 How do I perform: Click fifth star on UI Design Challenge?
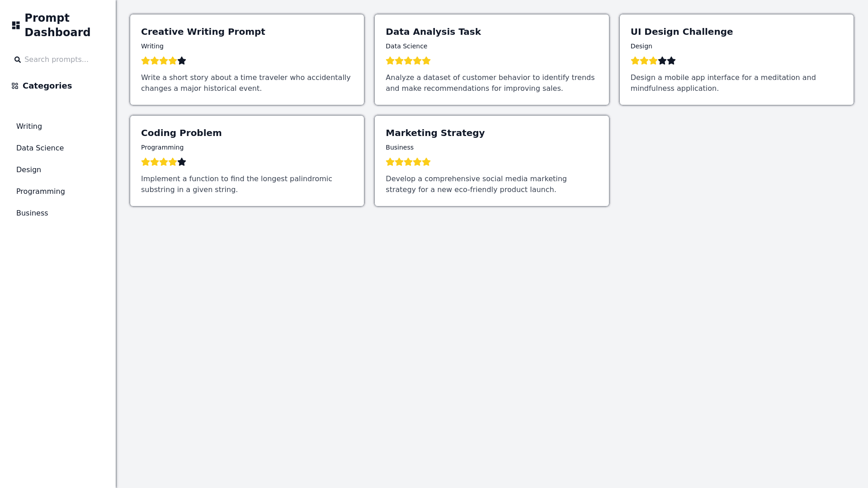coord(671,61)
